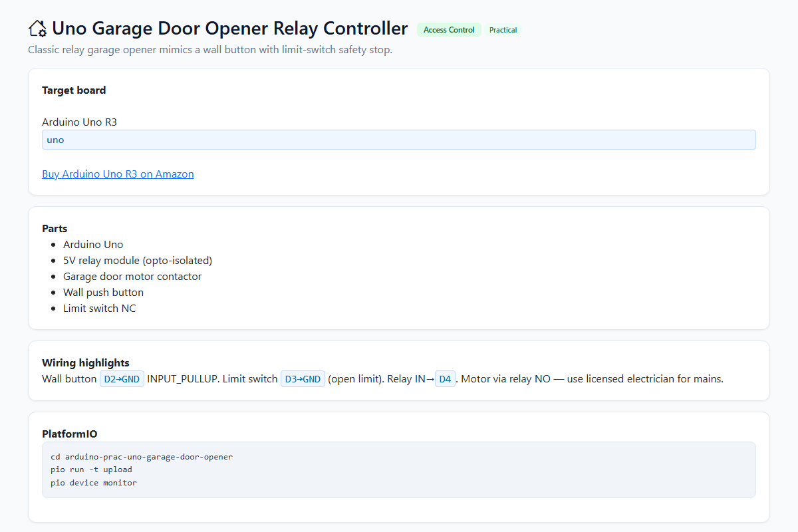Click the Practical tag badge
Image resolution: width=798 pixels, height=532 pixels.
[503, 30]
